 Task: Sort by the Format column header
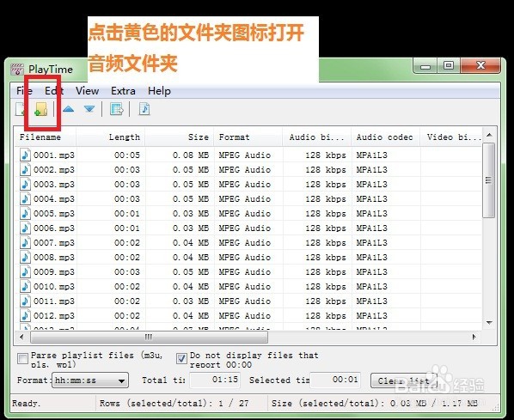[248, 137]
